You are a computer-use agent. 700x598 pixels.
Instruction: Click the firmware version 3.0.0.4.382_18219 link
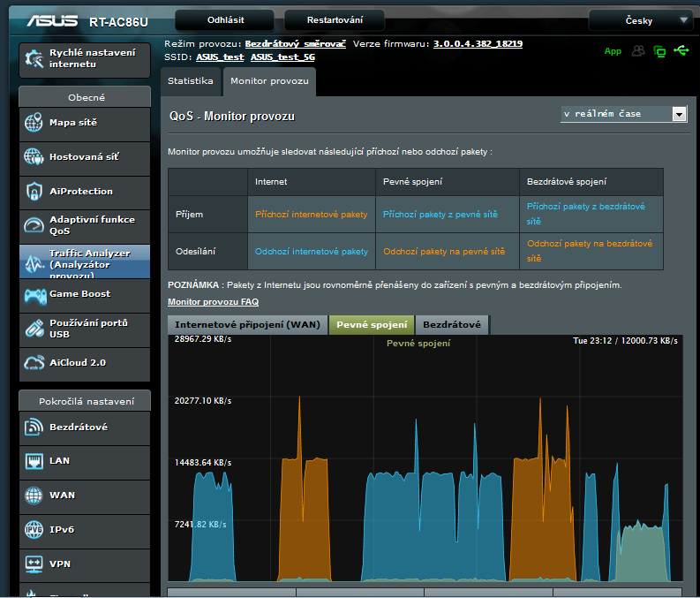click(478, 43)
